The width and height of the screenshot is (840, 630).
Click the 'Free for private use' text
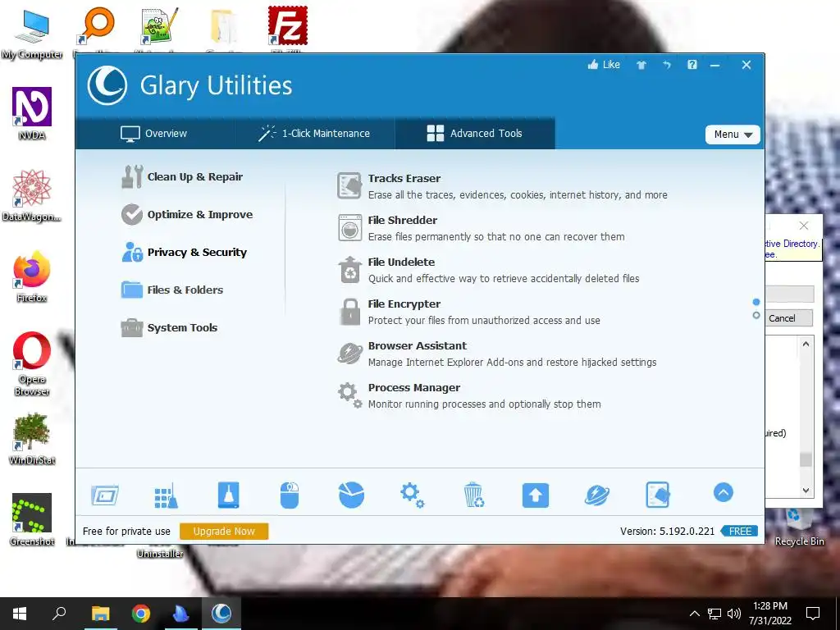point(126,531)
